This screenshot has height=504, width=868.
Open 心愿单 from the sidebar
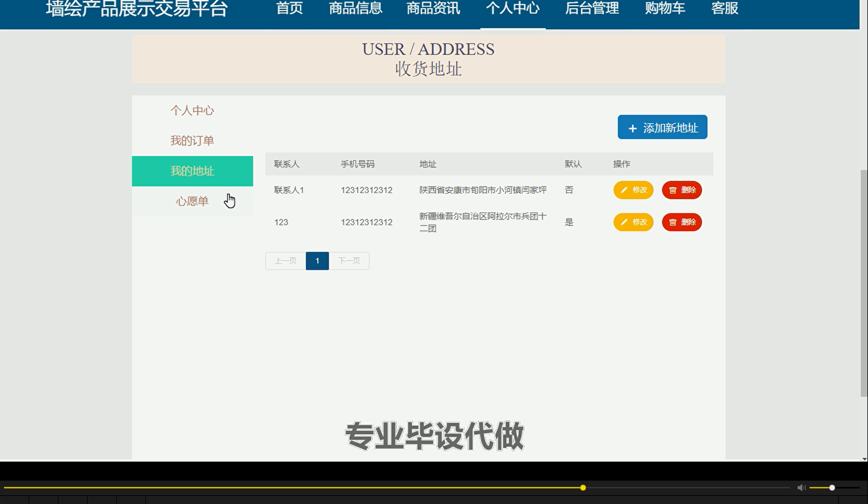[x=192, y=201]
